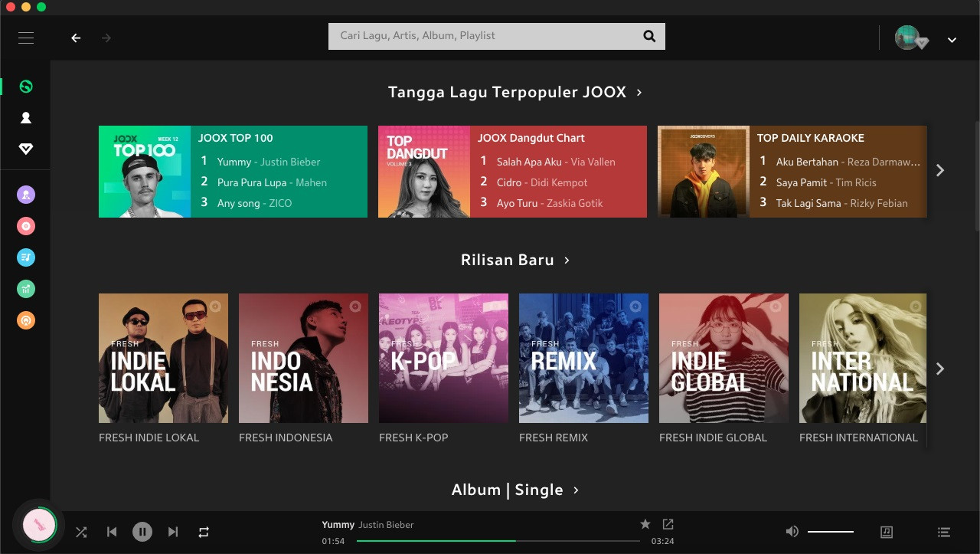Expand Tangga Lagu Terpopuler JOOX section
This screenshot has width=980, height=554.
click(515, 92)
